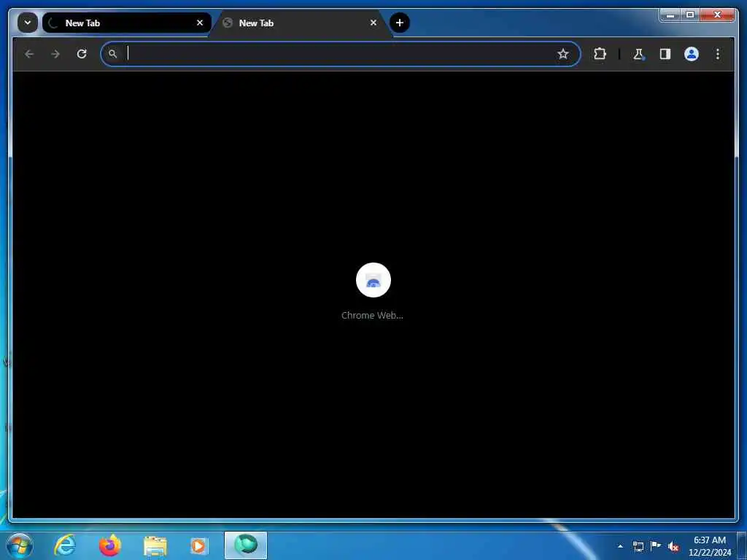747x560 pixels.
Task: Click the active browser taskbar button
Action: pyautogui.click(x=246, y=545)
